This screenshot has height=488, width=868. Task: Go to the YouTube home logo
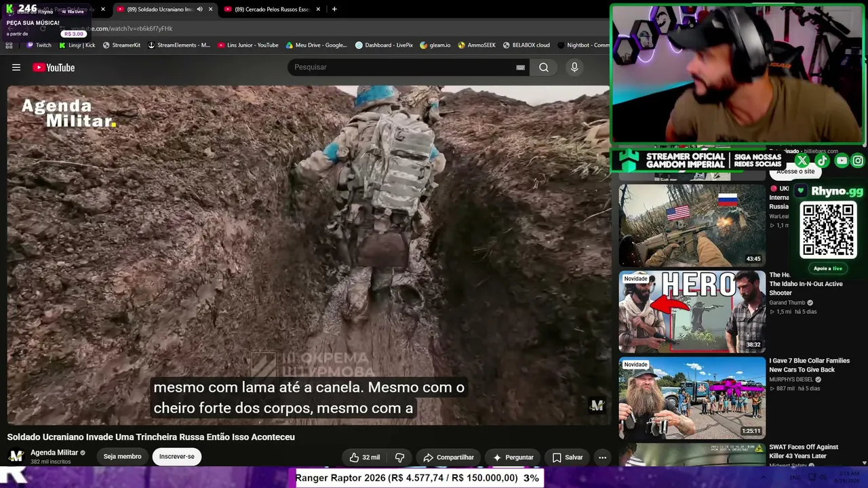coord(54,67)
